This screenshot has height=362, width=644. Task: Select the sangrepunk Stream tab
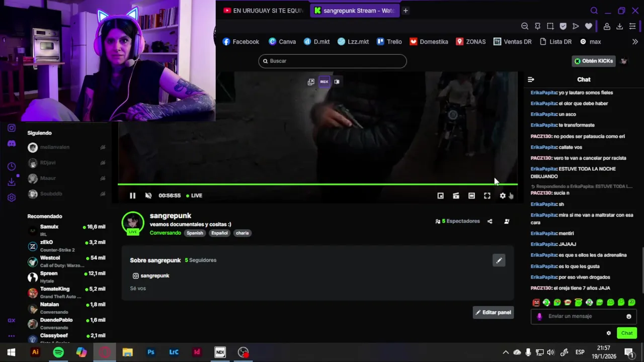pos(355,11)
